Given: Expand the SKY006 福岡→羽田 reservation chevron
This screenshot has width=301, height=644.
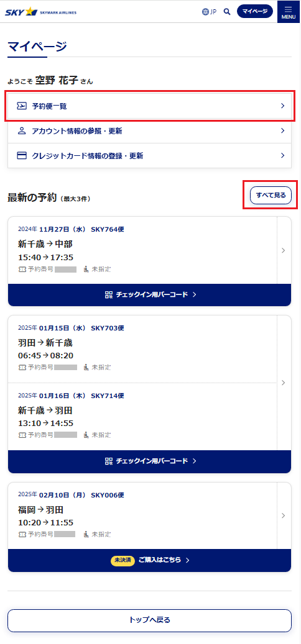Looking at the screenshot, I should [x=284, y=515].
